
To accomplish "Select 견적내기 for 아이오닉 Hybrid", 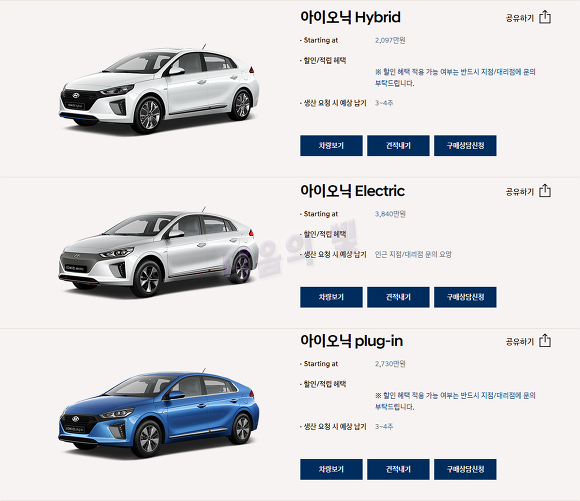I will click(398, 145).
